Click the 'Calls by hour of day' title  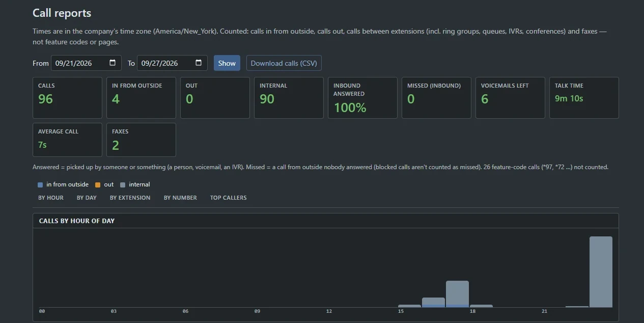77,221
